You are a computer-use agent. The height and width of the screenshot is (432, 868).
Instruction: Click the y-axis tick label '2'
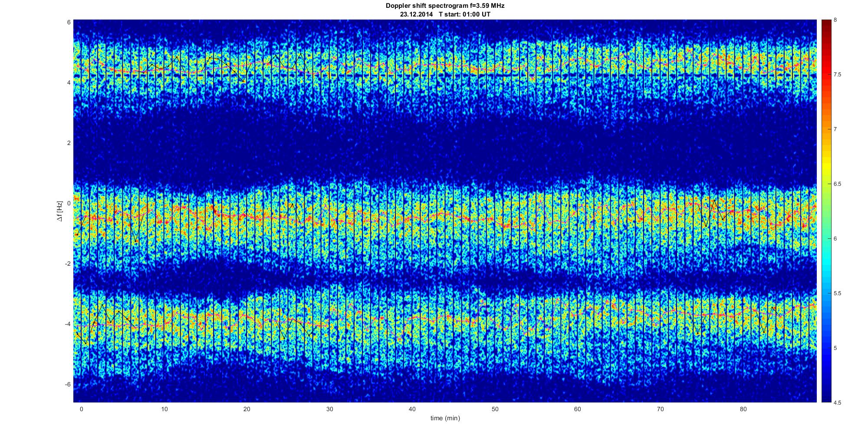(x=69, y=143)
